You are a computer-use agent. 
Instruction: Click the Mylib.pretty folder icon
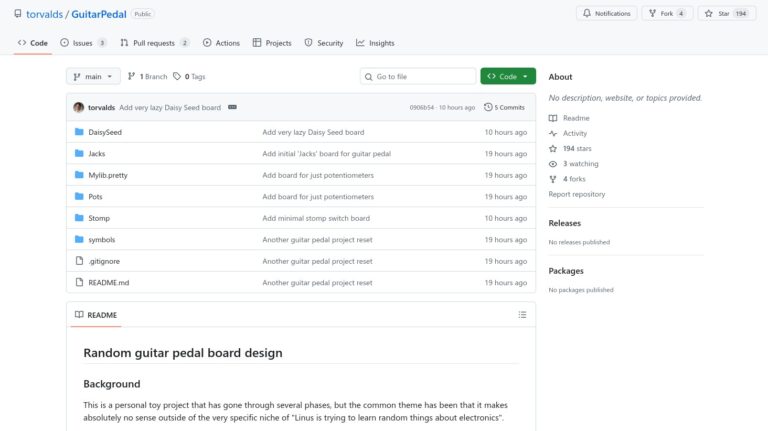click(x=79, y=175)
